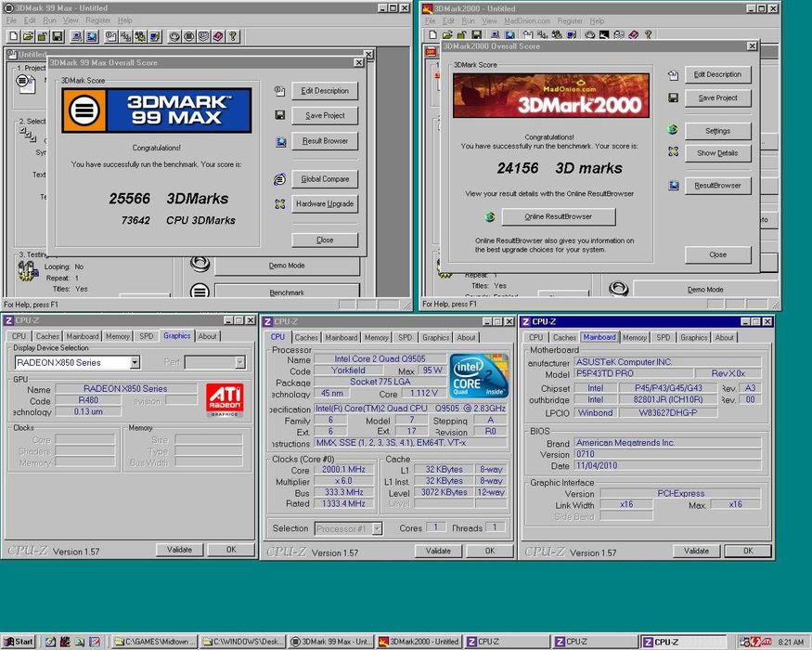The width and height of the screenshot is (812, 650).
Task: Click the Open folder icon in 3DMark 99 Max toolbar
Action: (28, 36)
